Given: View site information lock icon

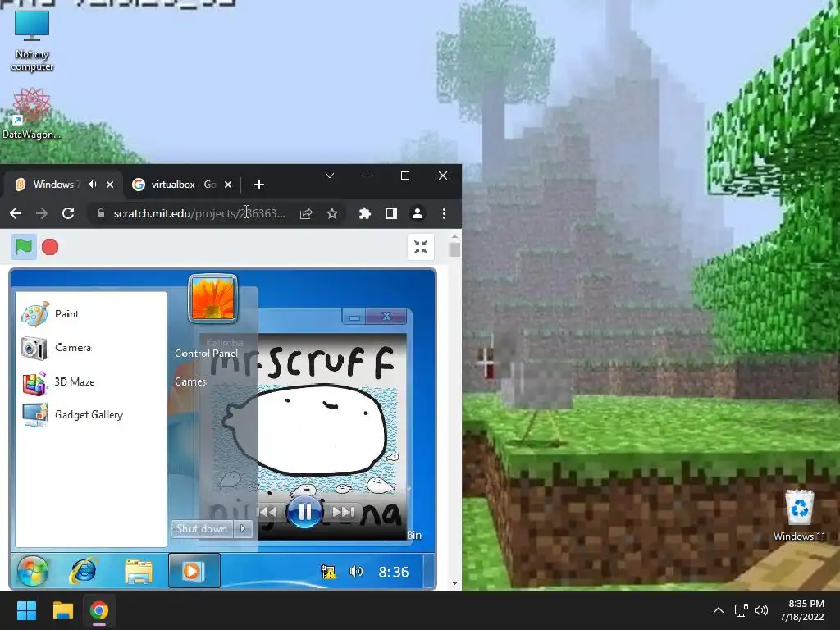Looking at the screenshot, I should [100, 213].
